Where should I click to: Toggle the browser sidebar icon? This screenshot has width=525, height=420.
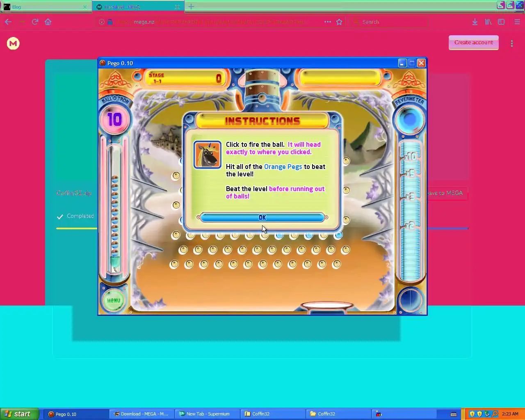(501, 22)
